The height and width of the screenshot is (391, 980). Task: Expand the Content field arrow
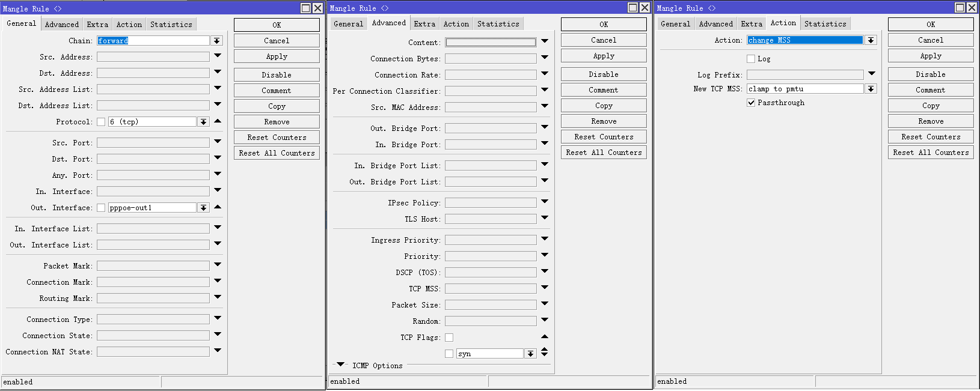[x=544, y=41]
